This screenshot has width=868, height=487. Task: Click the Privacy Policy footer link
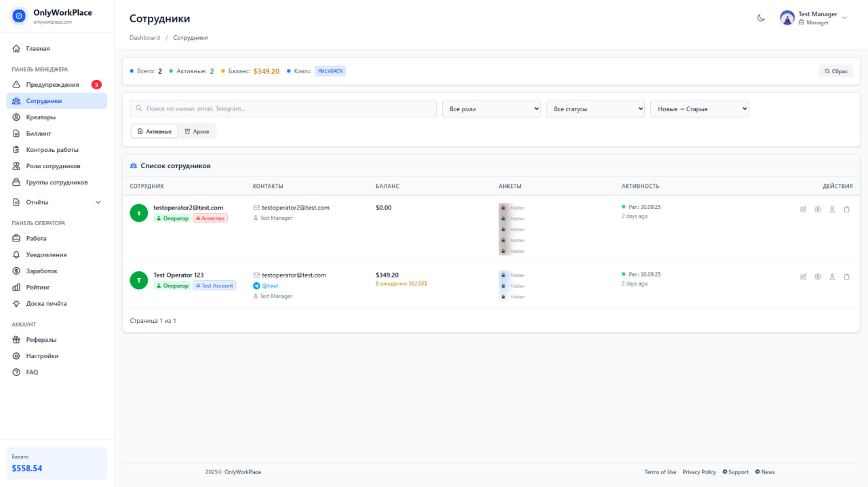699,472
